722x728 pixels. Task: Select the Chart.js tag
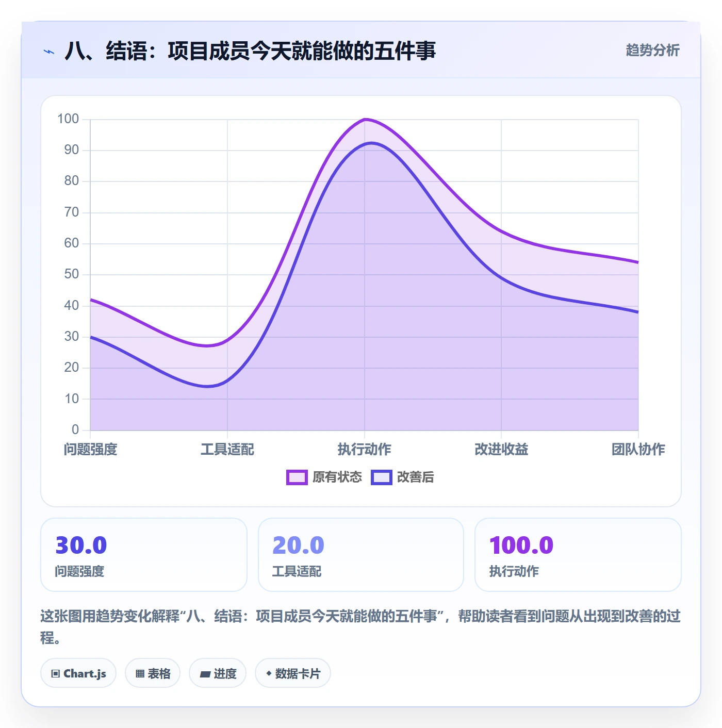pyautogui.click(x=78, y=673)
